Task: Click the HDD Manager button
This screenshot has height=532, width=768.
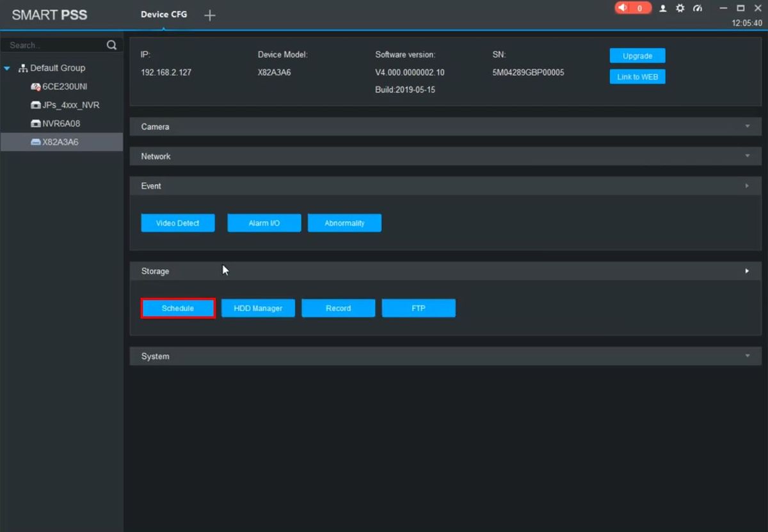Action: tap(258, 308)
